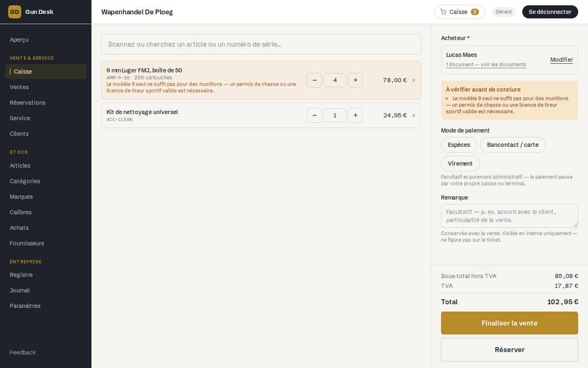Open Aperçu in the sidebar
Screen dimensions: 588x368
coord(46,40)
